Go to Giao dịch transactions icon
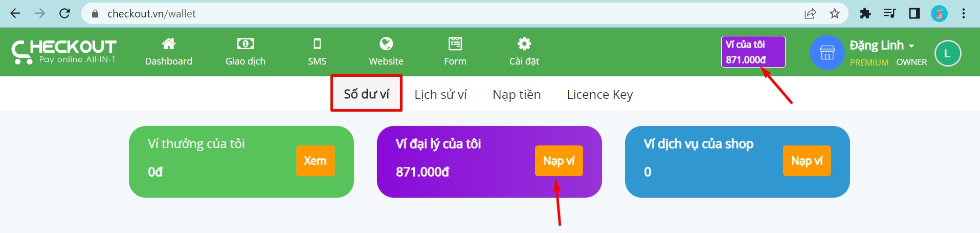The height and width of the screenshot is (233, 980). (246, 44)
